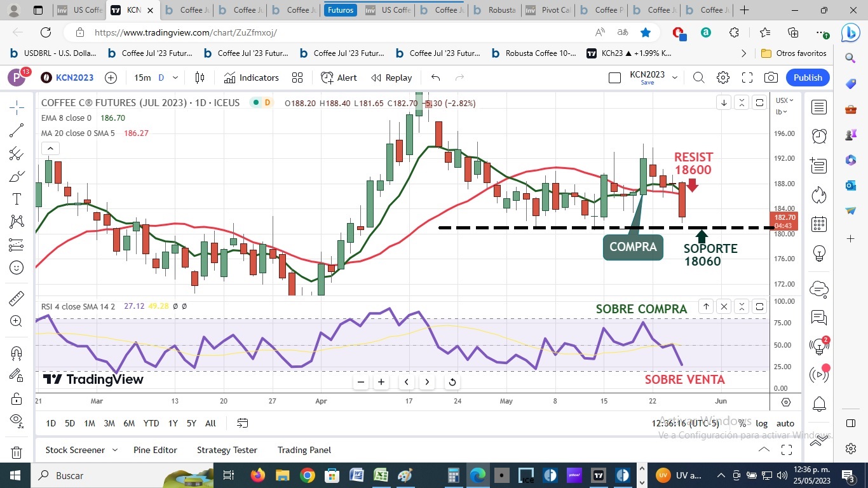
Task: Expand the timeframe interval dropdown arrow
Action: coord(175,78)
